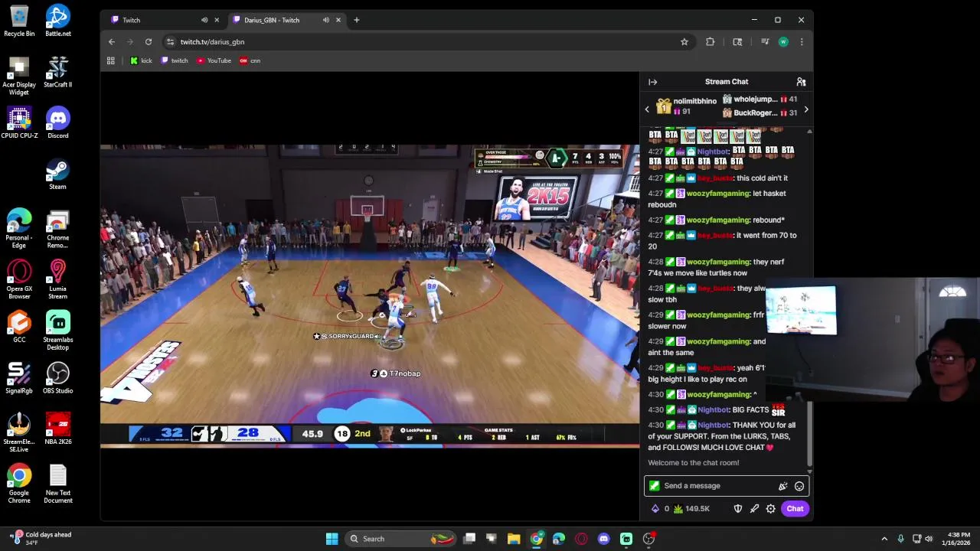Open the twitch bookmark
This screenshot has width=980, height=551.
pyautogui.click(x=175, y=60)
